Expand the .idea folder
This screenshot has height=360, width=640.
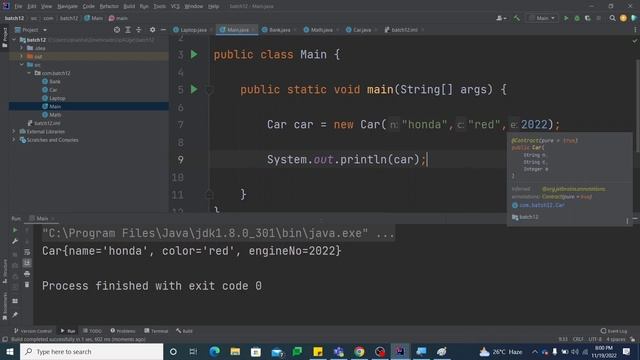22,48
